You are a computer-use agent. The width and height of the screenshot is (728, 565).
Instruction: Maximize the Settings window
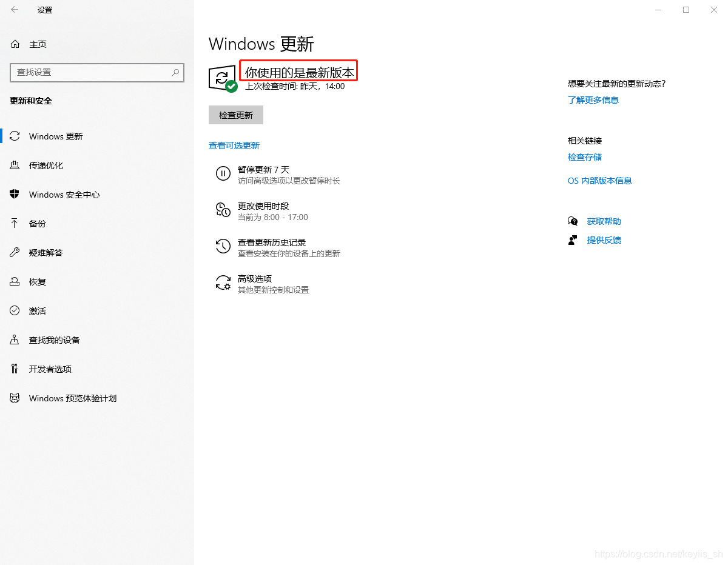tap(686, 10)
